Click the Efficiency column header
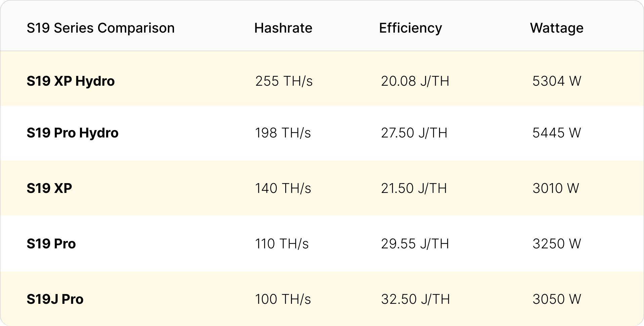Screen dimensions: 644x326 410,28
